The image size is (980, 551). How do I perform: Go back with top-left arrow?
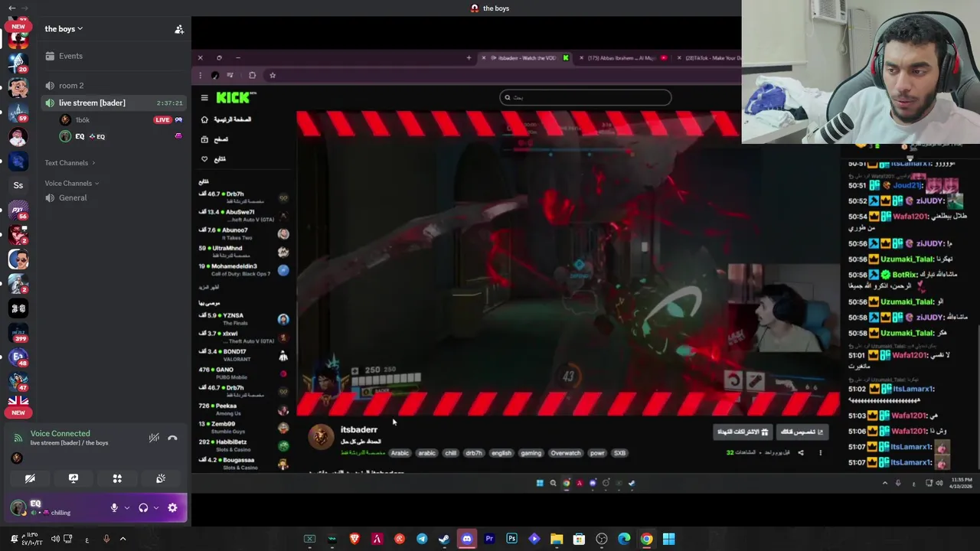[11, 8]
